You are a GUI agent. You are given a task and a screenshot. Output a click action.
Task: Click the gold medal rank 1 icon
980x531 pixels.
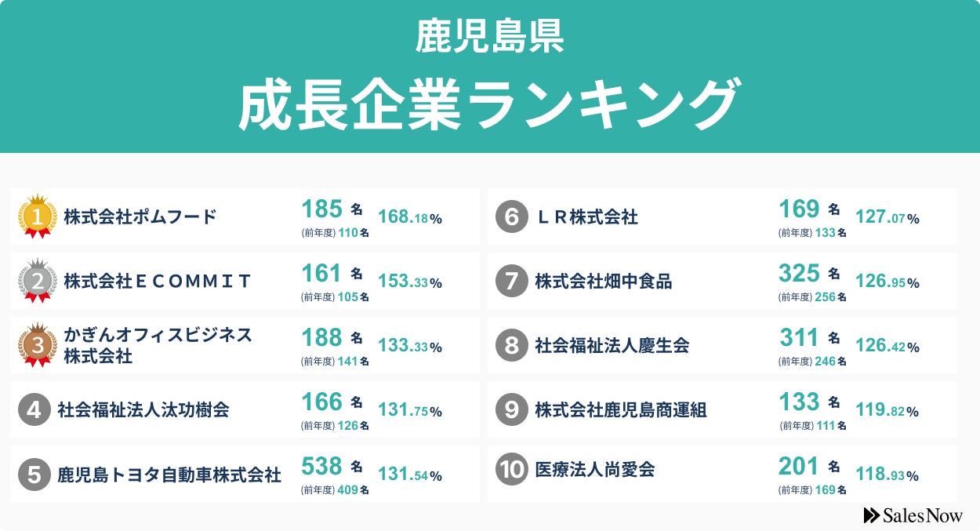coord(38,216)
